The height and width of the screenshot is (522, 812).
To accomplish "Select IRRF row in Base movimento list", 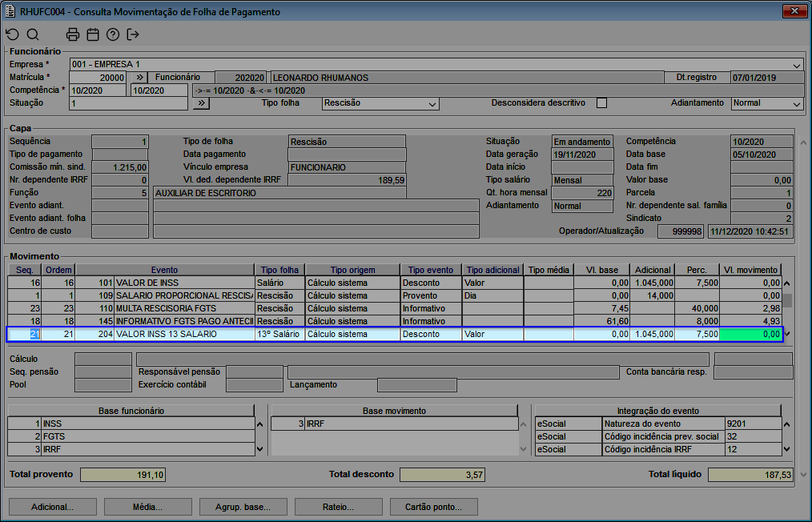I will [395, 424].
